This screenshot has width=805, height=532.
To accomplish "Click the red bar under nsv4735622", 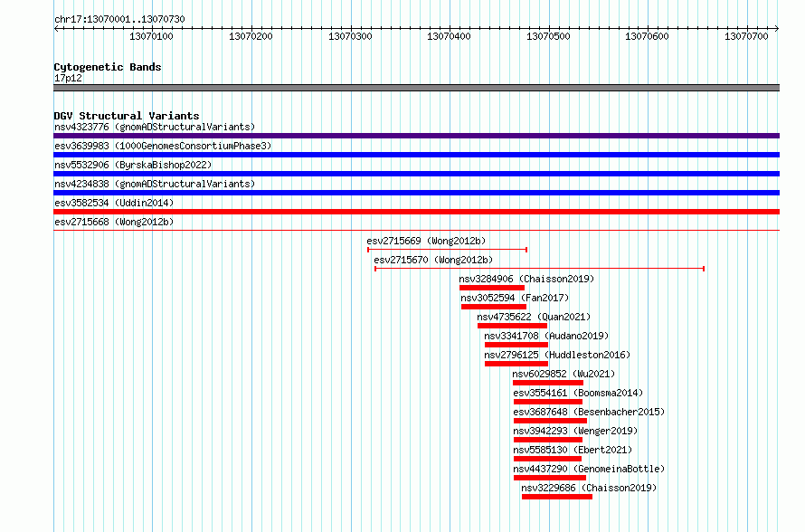I will coord(512,326).
